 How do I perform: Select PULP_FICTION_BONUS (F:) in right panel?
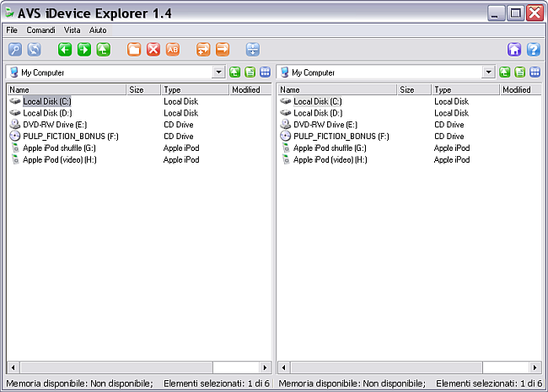(x=341, y=137)
